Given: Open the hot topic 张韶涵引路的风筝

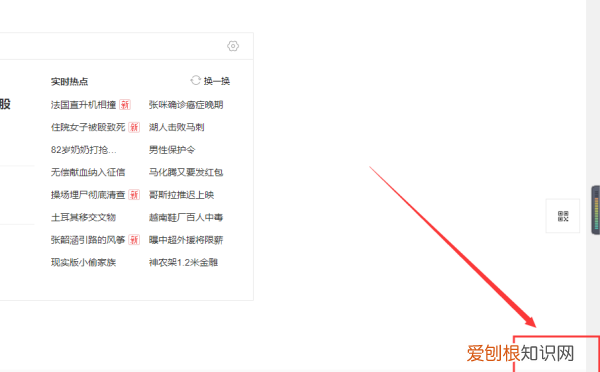Looking at the screenshot, I should [x=88, y=240].
